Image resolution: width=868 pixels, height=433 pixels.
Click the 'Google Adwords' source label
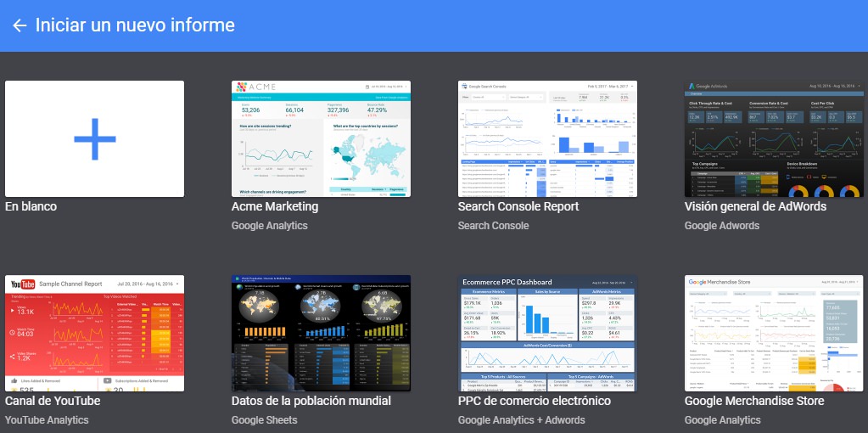tap(722, 226)
